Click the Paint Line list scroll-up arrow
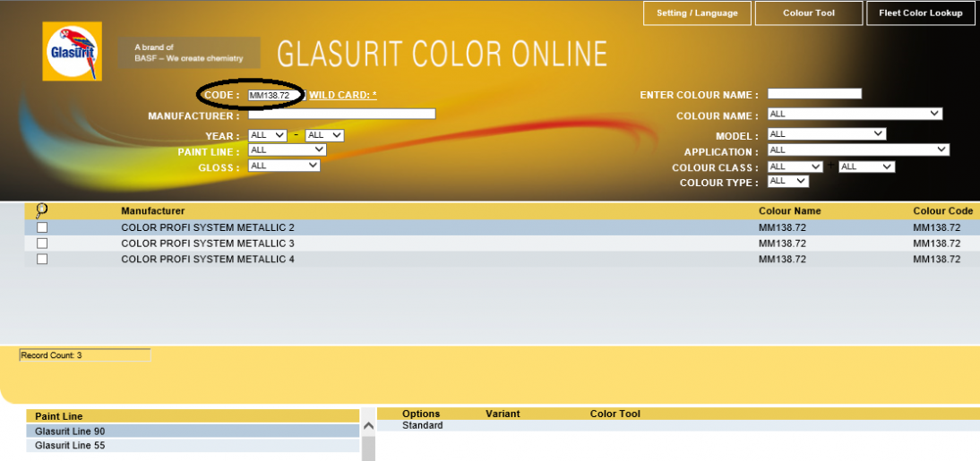Image resolution: width=980 pixels, height=461 pixels. pos(368,426)
